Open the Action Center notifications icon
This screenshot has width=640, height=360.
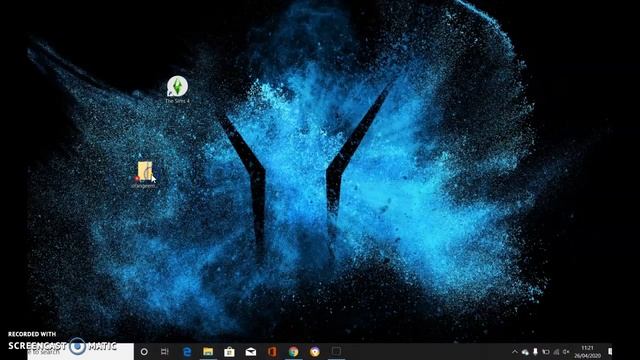(610, 351)
